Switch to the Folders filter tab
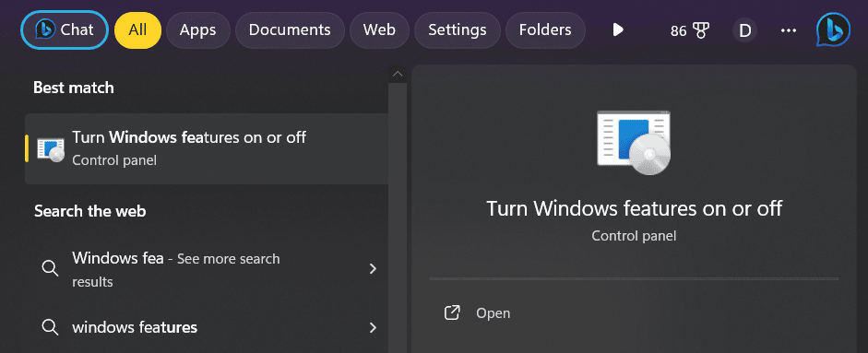 (545, 29)
